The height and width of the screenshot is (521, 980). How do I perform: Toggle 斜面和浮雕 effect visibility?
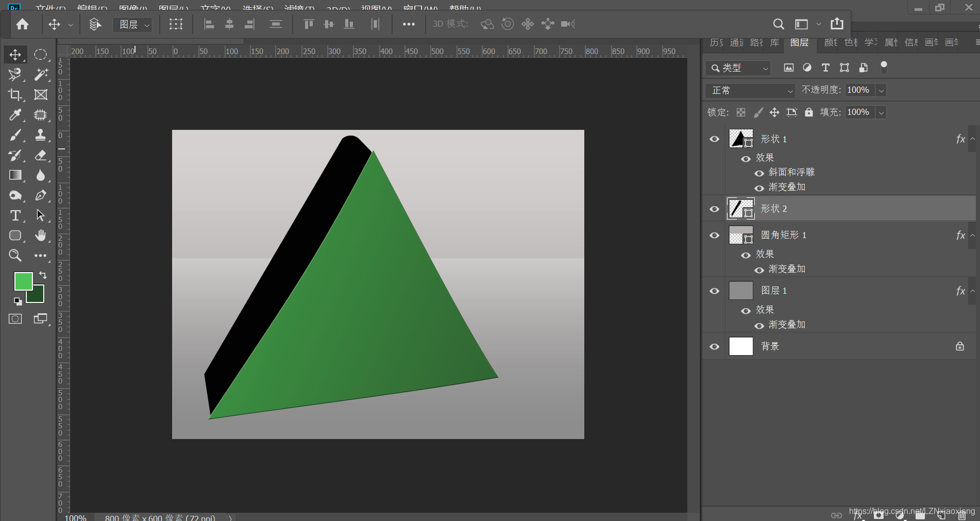point(759,173)
